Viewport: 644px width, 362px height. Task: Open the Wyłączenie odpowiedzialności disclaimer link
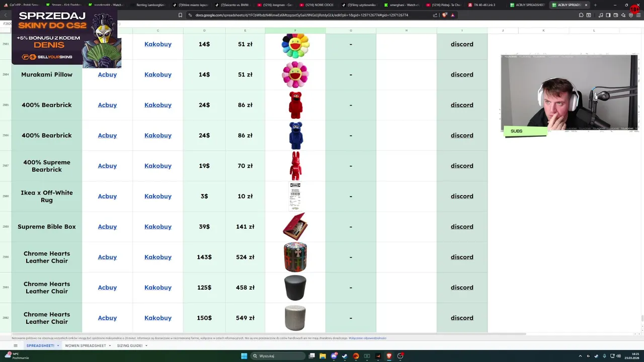coord(367,338)
